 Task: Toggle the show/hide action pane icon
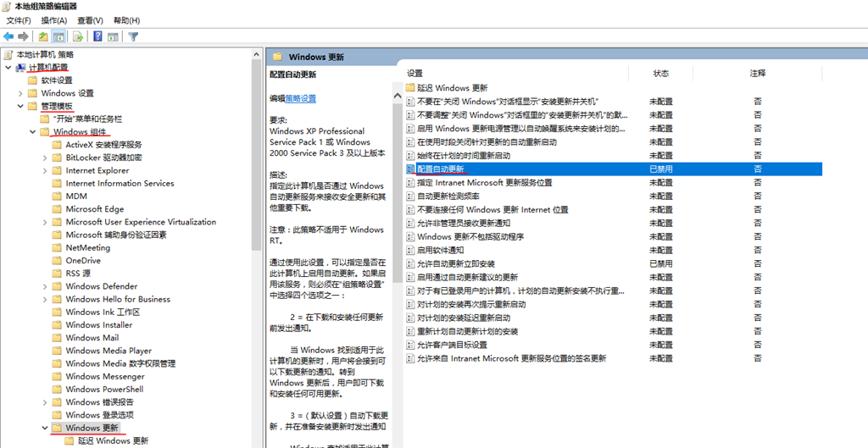[113, 36]
